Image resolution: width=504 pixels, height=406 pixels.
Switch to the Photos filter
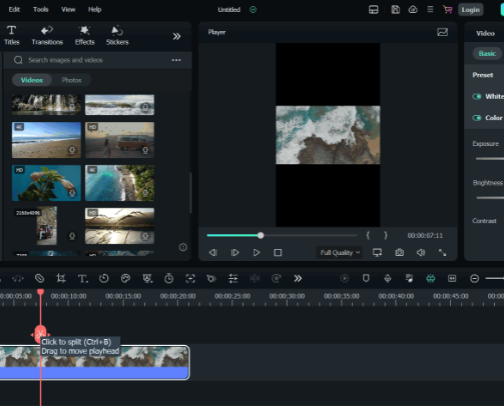tap(71, 80)
